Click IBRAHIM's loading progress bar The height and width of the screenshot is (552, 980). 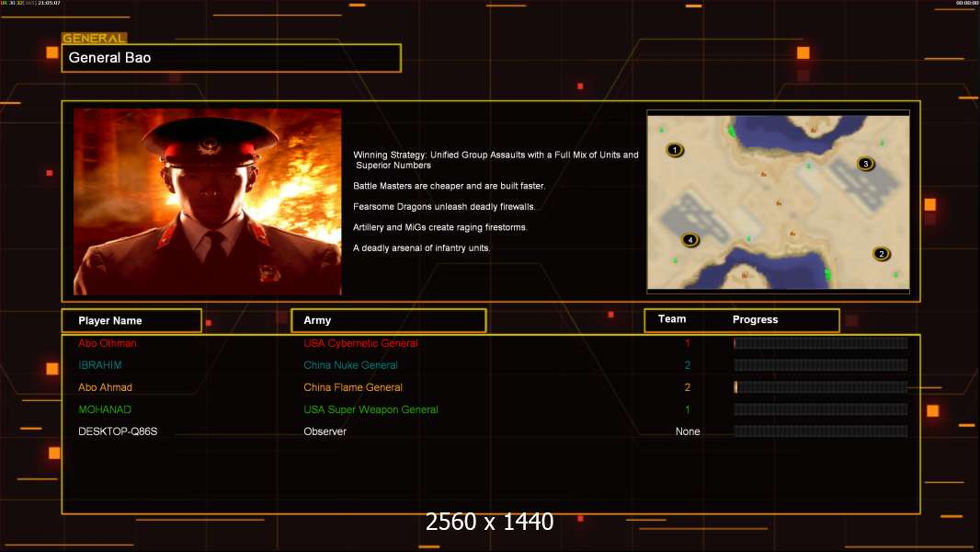click(x=821, y=365)
